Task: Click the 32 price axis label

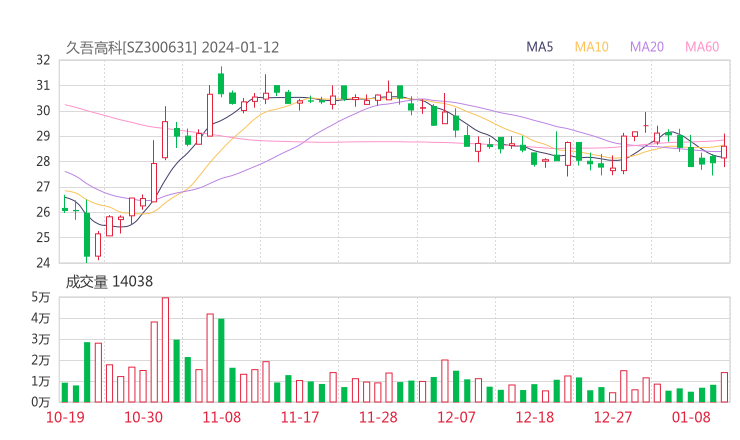Action: 43,60
